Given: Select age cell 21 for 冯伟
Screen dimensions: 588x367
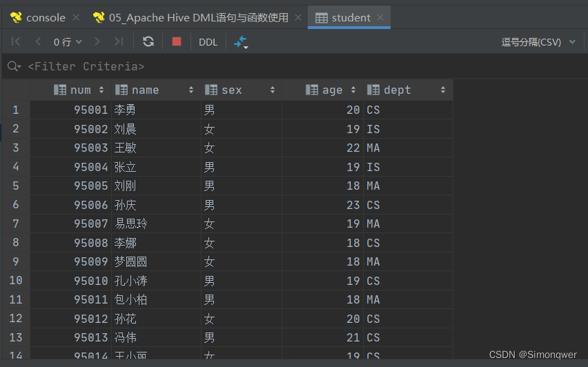Looking at the screenshot, I should pyautogui.click(x=322, y=337).
